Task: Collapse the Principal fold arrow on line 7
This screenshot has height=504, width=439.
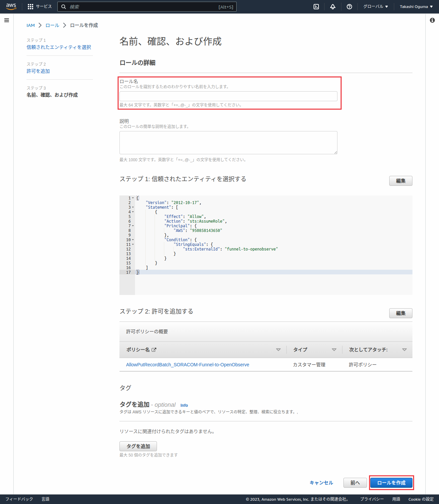Action: tap(133, 226)
